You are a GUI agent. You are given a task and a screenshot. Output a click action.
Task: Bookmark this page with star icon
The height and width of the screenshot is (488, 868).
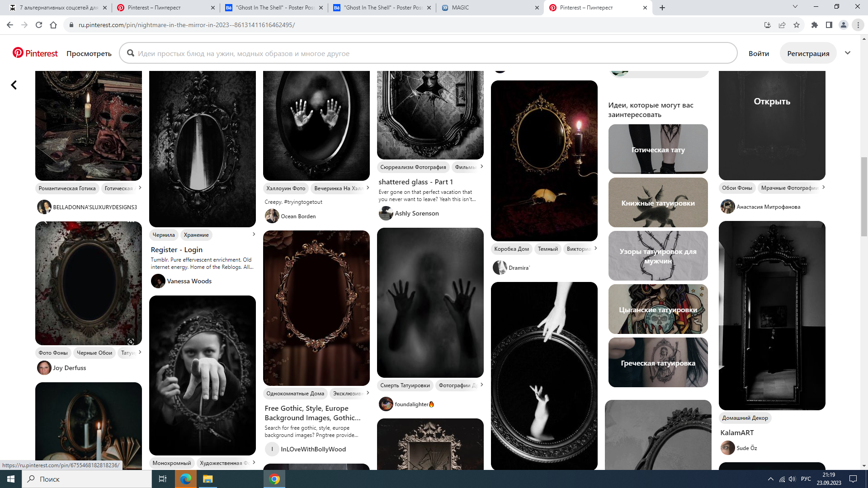797,25
